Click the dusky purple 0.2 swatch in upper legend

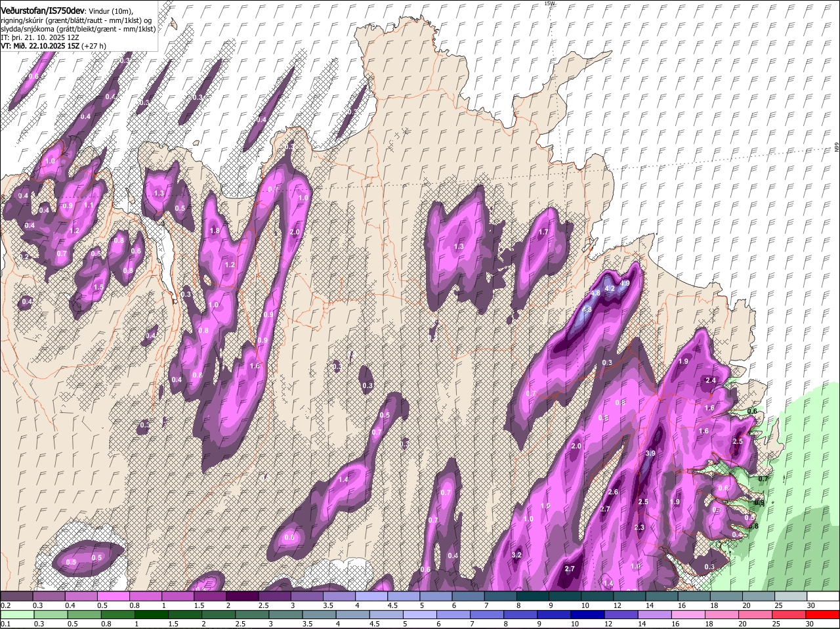click(x=16, y=596)
